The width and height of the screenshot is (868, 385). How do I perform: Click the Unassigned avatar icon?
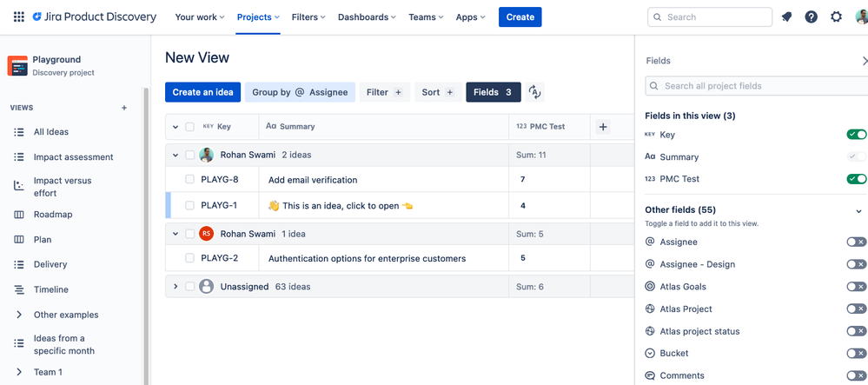pos(207,287)
